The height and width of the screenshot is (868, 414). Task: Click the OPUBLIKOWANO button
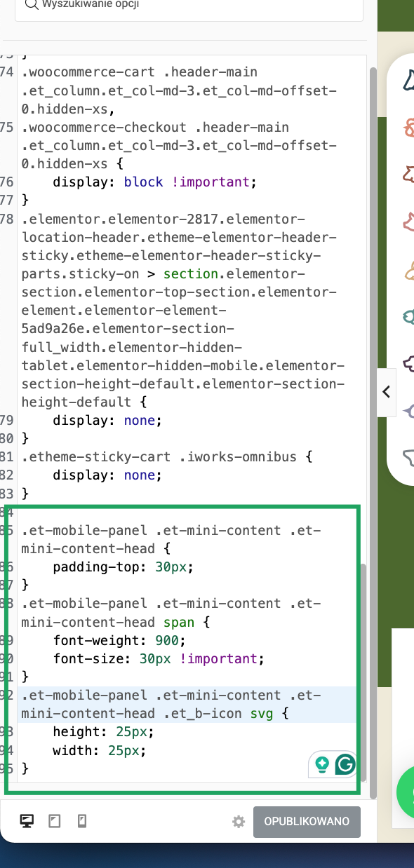307,822
